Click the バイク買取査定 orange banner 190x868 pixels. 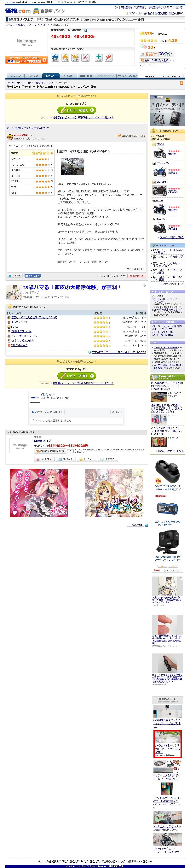tap(26, 60)
